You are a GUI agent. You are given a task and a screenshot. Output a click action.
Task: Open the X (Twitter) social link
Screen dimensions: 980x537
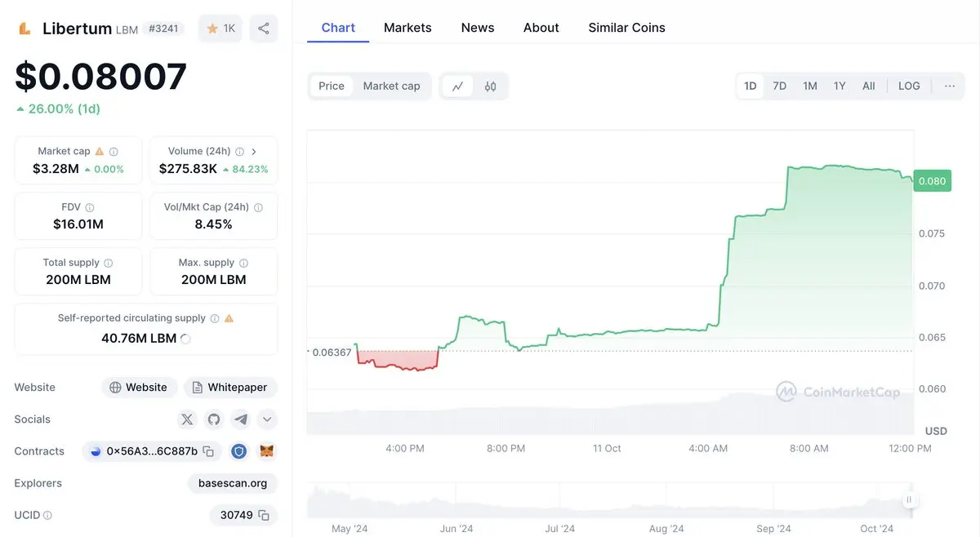(187, 419)
